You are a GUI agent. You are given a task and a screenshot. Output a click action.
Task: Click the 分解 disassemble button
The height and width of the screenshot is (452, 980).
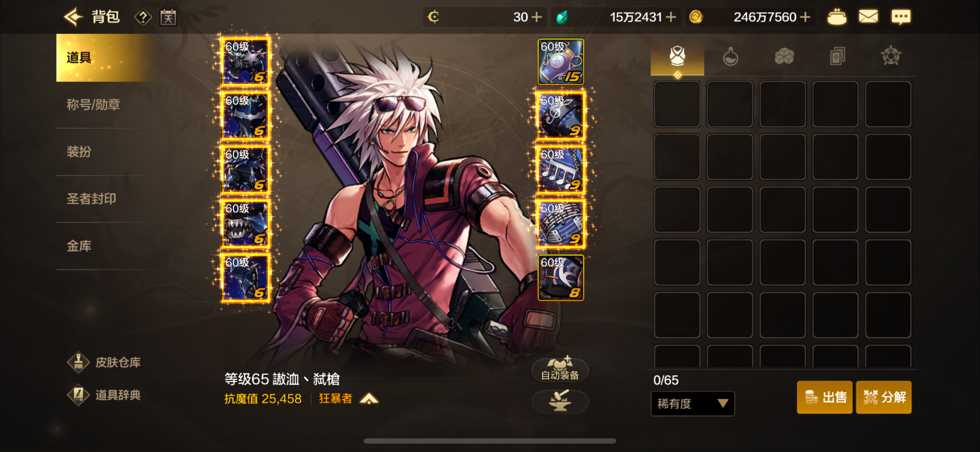coord(883,397)
